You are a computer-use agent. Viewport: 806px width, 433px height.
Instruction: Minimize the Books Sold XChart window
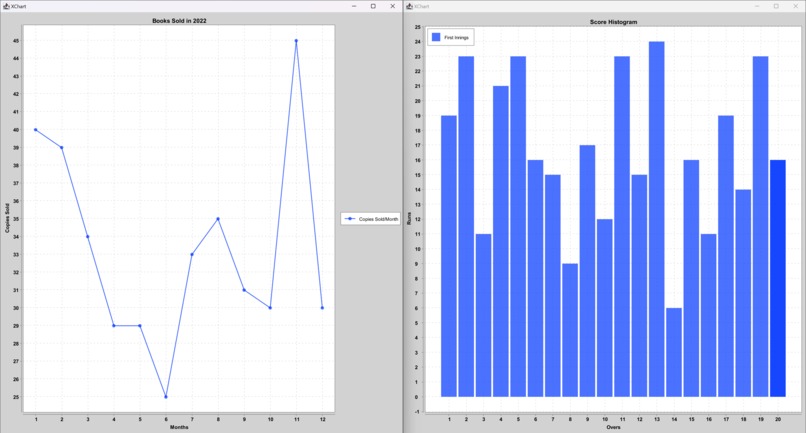[x=354, y=6]
